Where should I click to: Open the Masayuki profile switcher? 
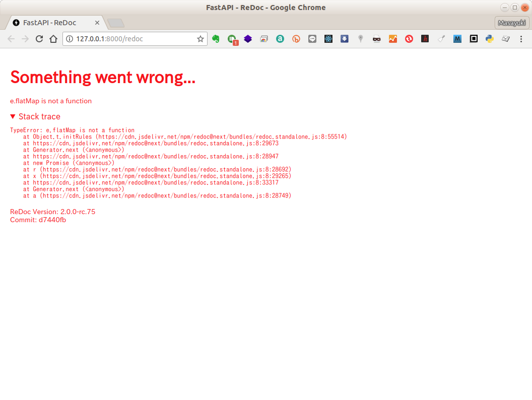point(512,23)
